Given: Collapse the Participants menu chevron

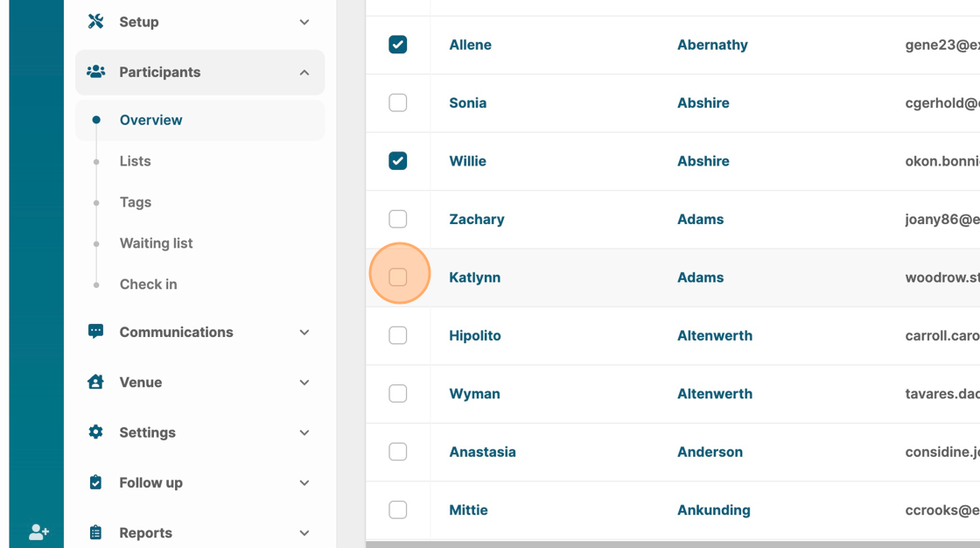Looking at the screenshot, I should pos(304,73).
